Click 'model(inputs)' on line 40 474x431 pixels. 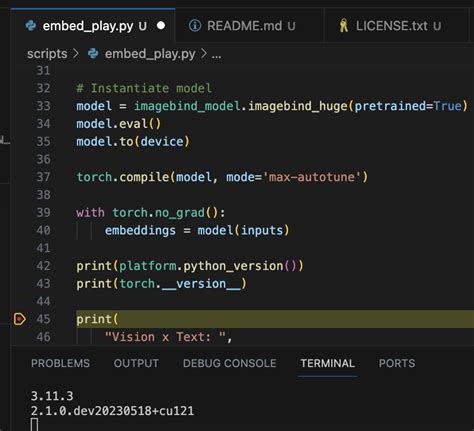tap(243, 230)
